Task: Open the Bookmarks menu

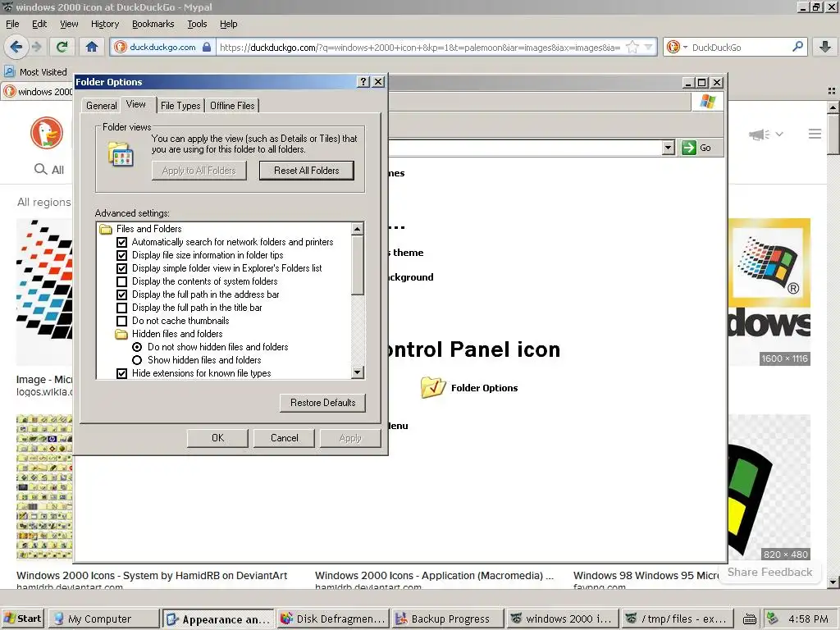Action: tap(153, 24)
